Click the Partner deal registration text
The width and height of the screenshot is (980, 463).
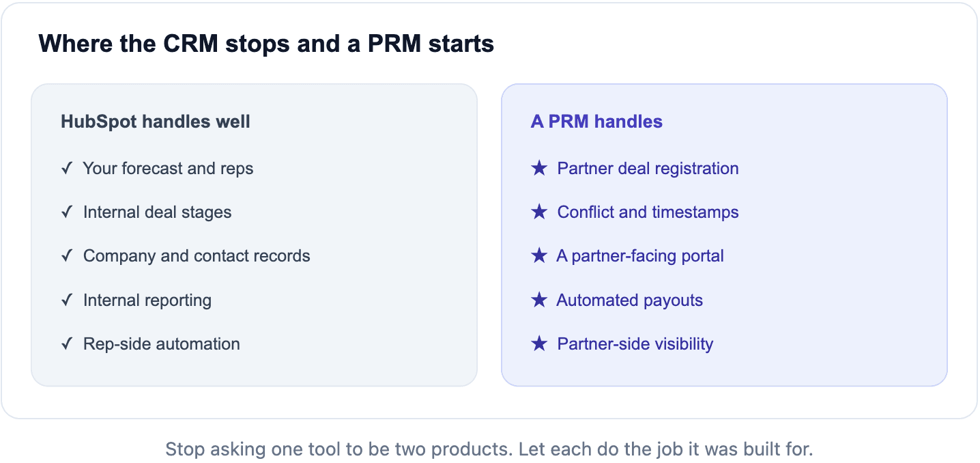648,169
